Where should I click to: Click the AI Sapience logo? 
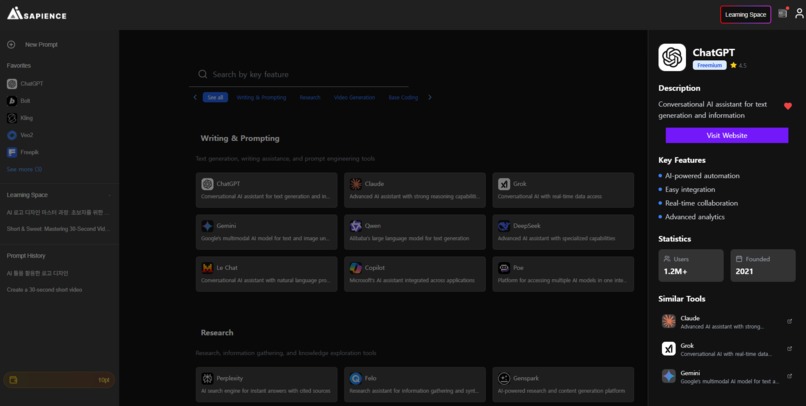pyautogui.click(x=36, y=14)
